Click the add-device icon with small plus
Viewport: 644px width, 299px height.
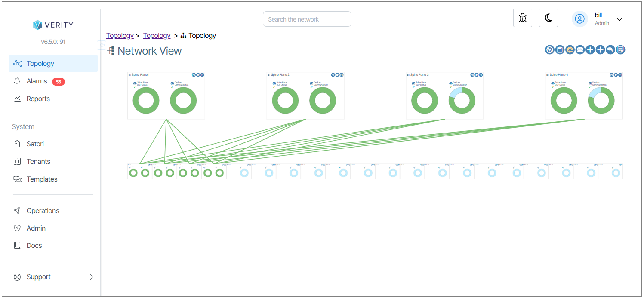(x=610, y=50)
